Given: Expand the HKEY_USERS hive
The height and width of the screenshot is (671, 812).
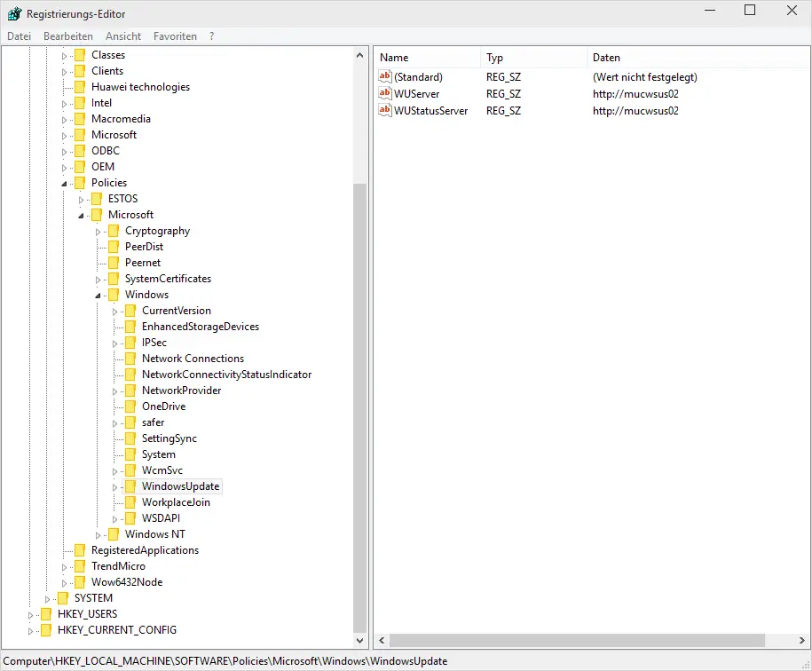Looking at the screenshot, I should (x=30, y=615).
